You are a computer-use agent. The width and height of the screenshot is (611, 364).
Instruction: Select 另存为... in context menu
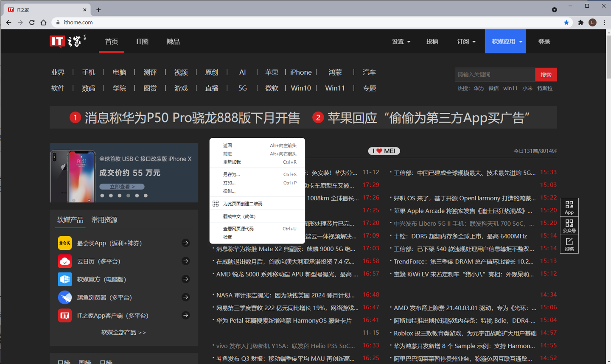(x=231, y=174)
